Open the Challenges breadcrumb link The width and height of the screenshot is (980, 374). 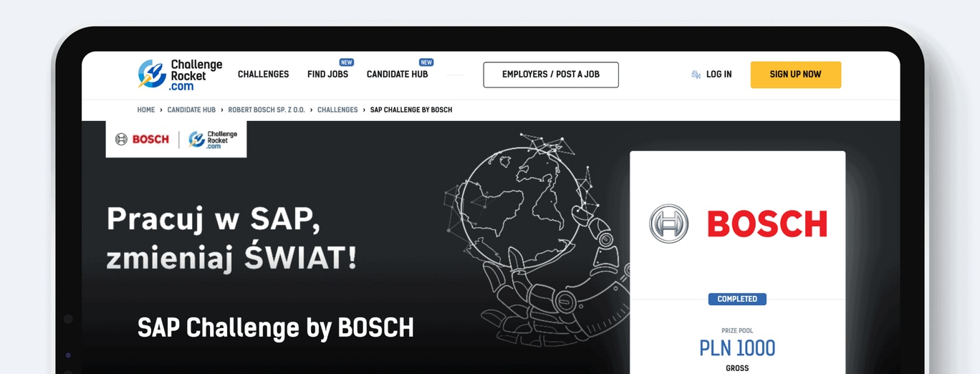click(337, 110)
